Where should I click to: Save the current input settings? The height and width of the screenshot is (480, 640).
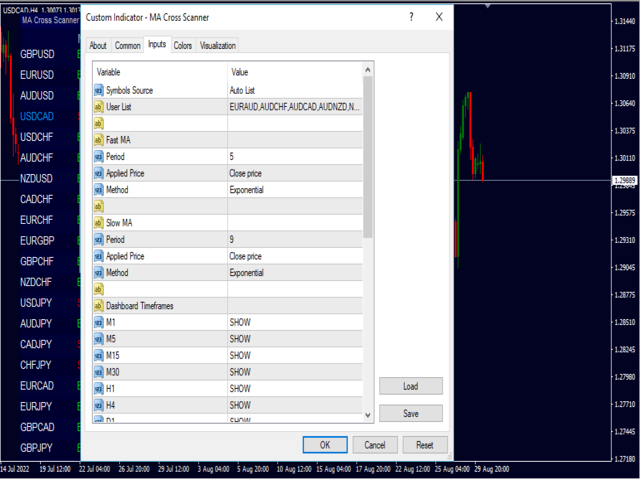pyautogui.click(x=411, y=413)
